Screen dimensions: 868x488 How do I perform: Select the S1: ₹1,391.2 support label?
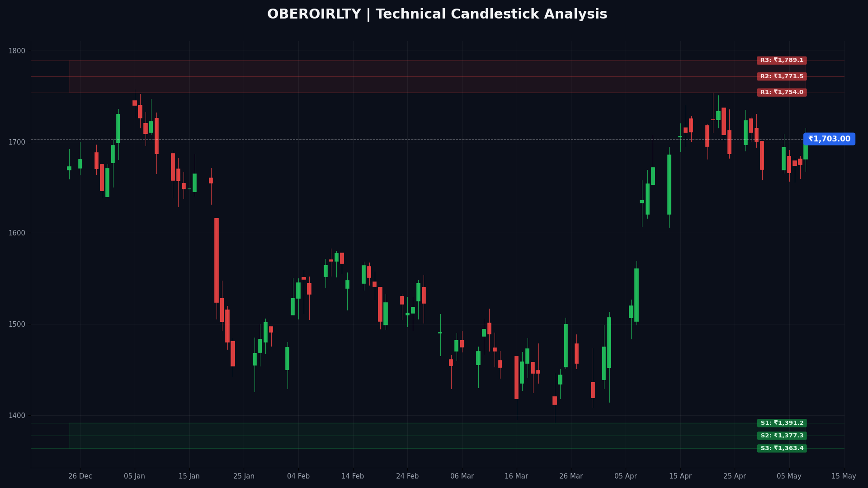(x=782, y=423)
